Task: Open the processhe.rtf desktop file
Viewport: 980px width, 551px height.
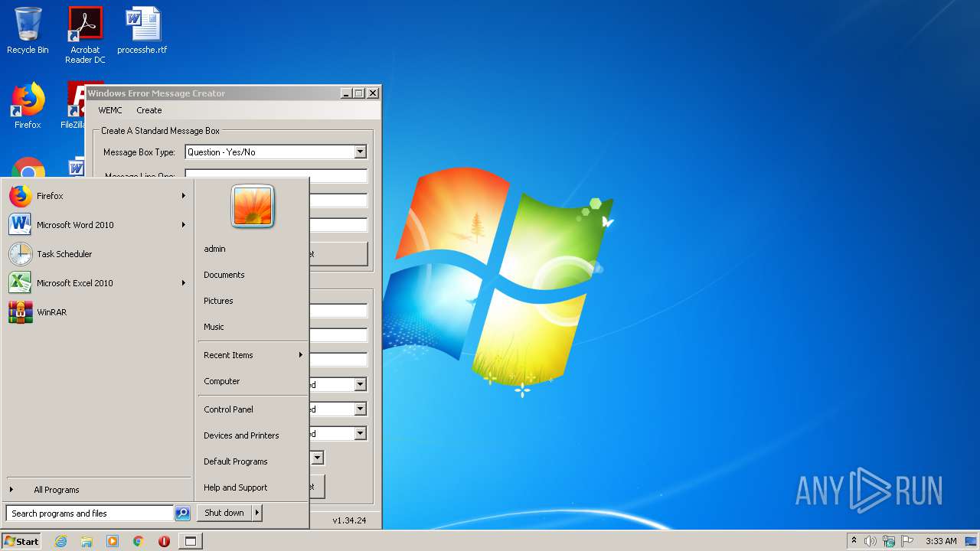Action: [142, 31]
